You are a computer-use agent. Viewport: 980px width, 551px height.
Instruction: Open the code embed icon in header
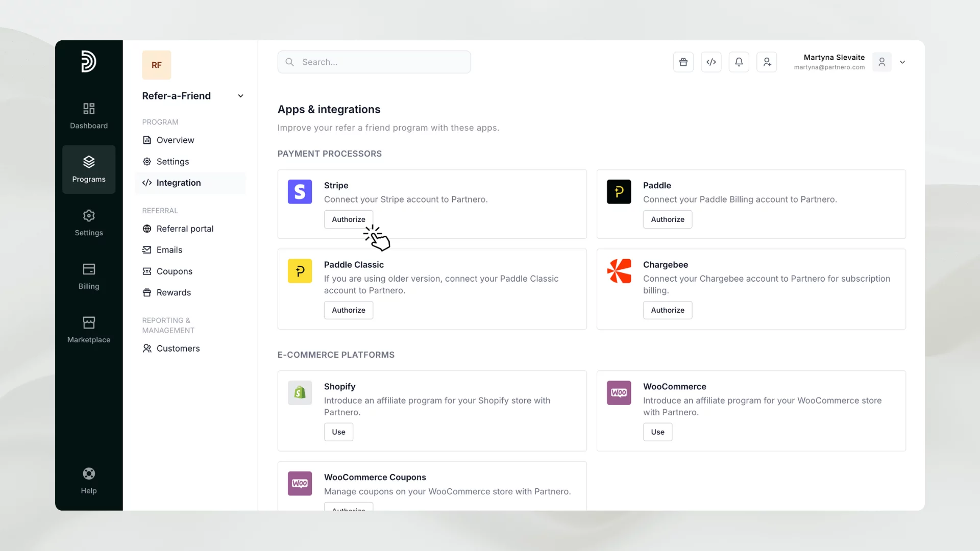point(711,62)
